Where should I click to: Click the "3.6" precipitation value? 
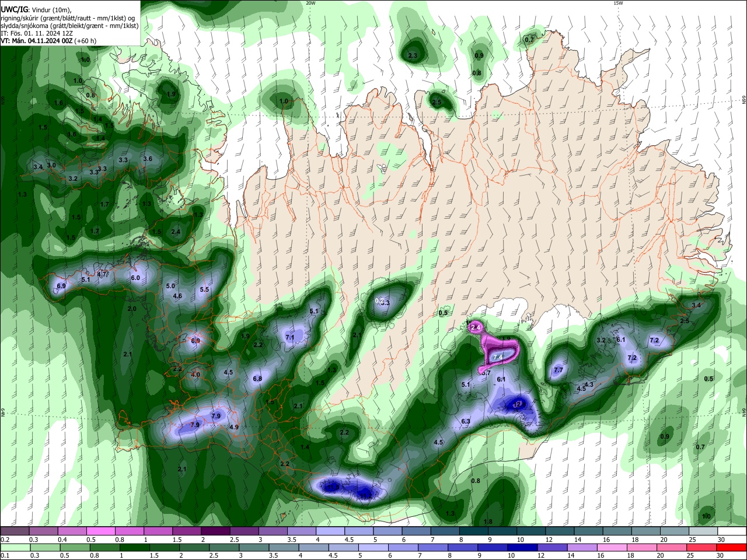click(148, 159)
